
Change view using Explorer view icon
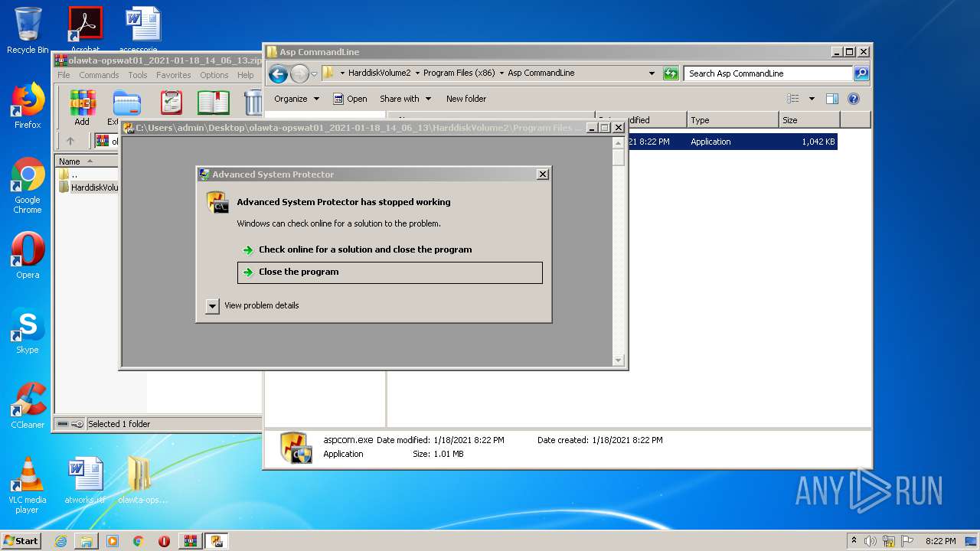pyautogui.click(x=793, y=99)
